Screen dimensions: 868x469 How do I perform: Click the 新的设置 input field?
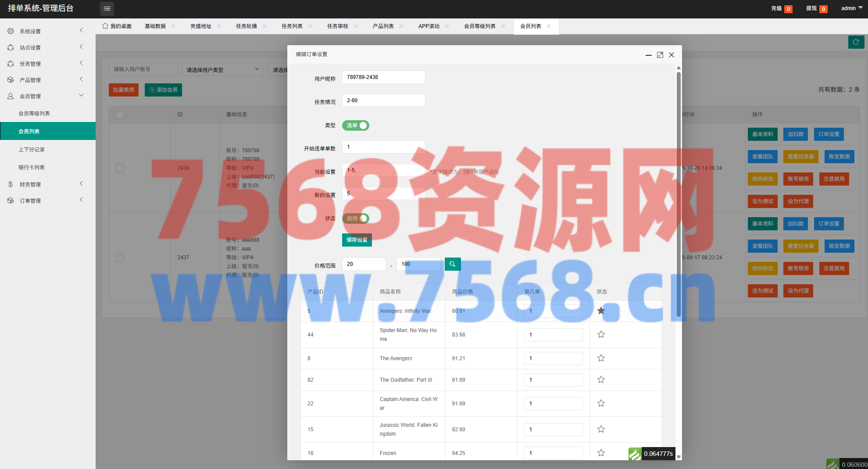(x=383, y=193)
